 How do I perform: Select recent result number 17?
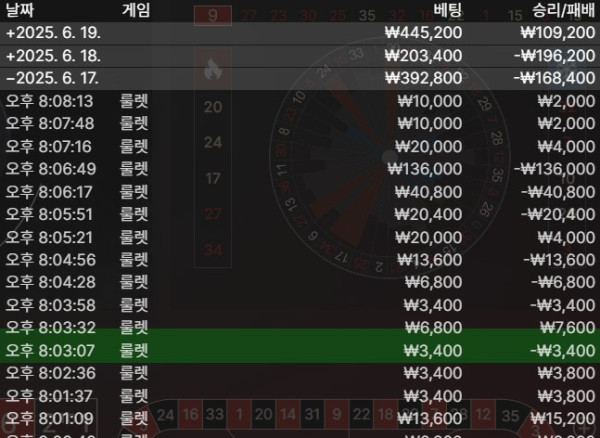[x=211, y=178]
